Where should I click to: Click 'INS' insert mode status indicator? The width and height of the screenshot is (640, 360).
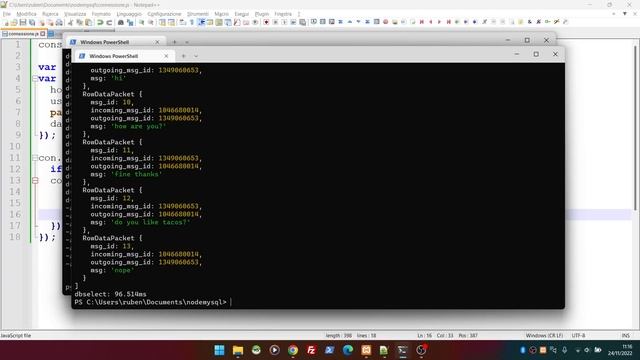click(626, 336)
